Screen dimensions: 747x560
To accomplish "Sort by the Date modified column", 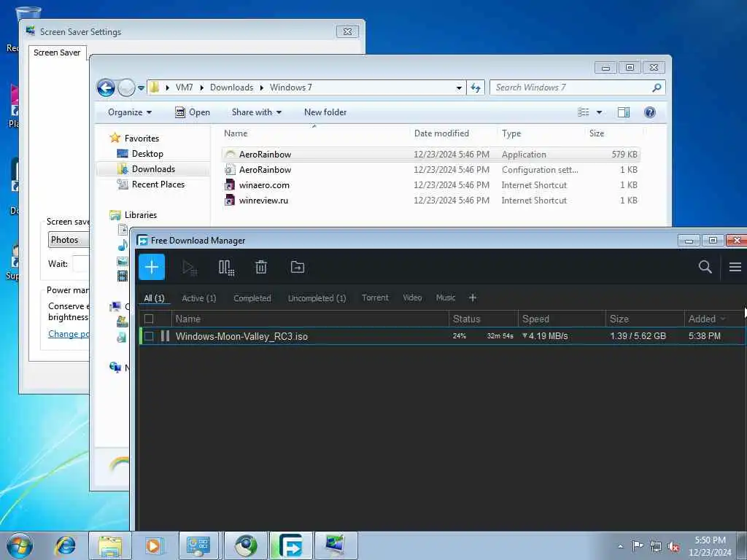I will click(x=441, y=133).
